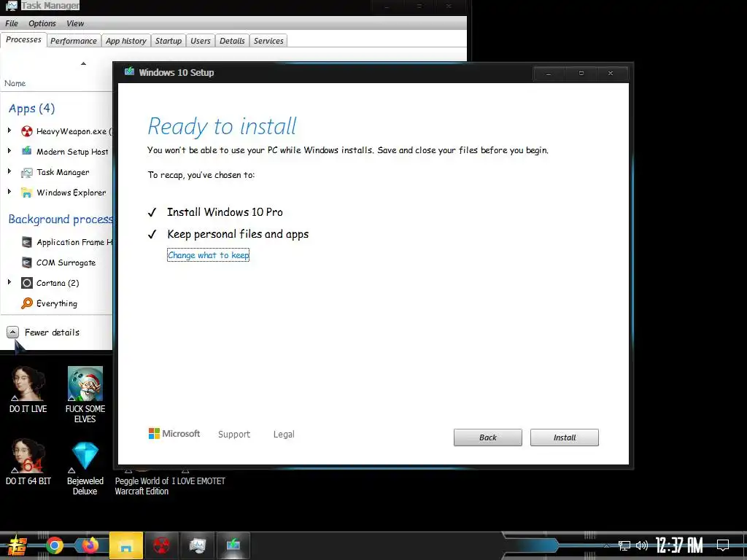The width and height of the screenshot is (747, 560).
Task: Switch to HeavyWeapon game on the taskbar
Action: [161, 545]
